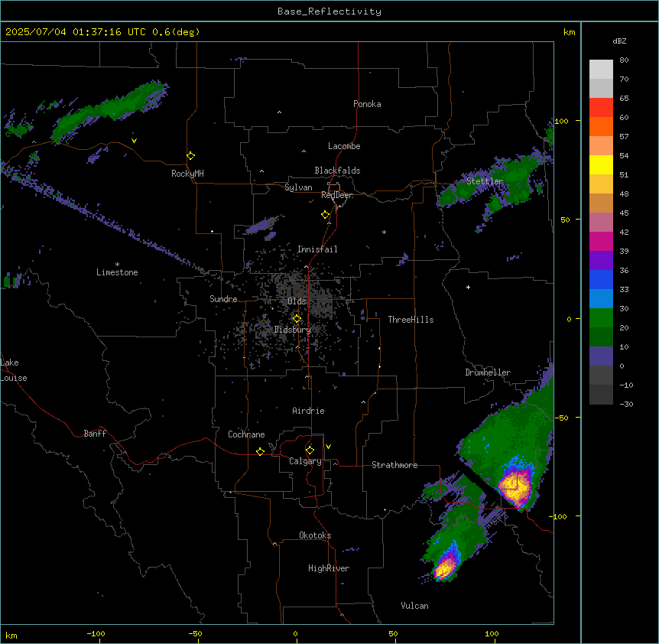Click the Airdrie label
The image size is (659, 644).
coord(309,411)
